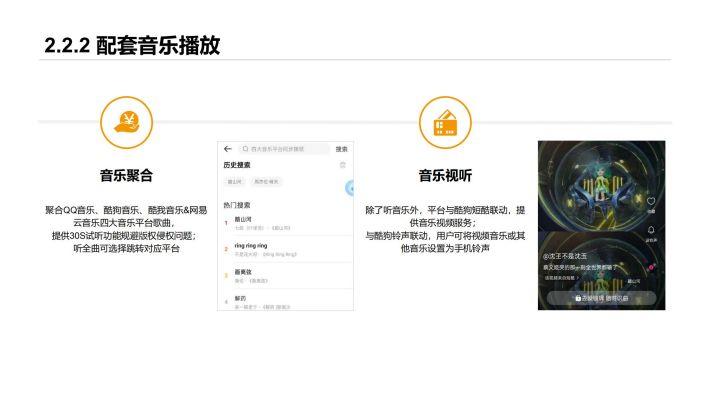The width and height of the screenshot is (710, 399).
Task: Click the 热门搜索 heading
Action: pos(237,205)
